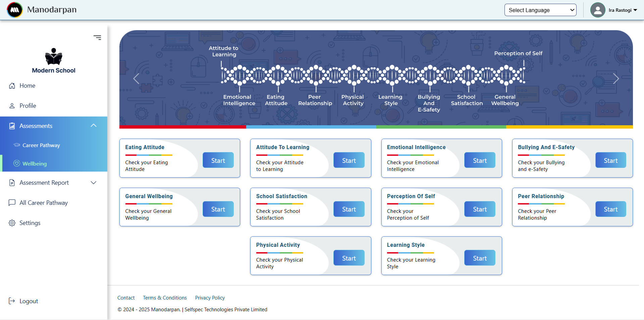Click the Career Pathway icon
Screen dimensions: 644x320
pyautogui.click(x=16, y=145)
